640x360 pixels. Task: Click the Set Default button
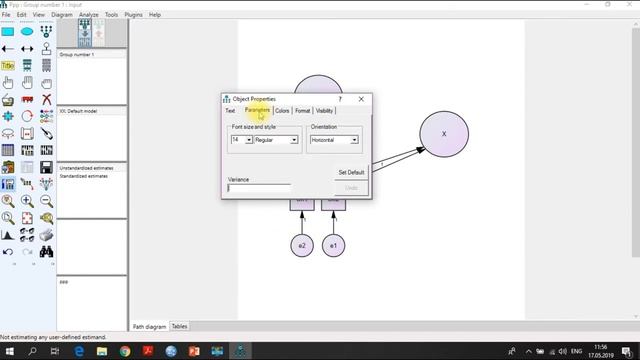point(351,172)
